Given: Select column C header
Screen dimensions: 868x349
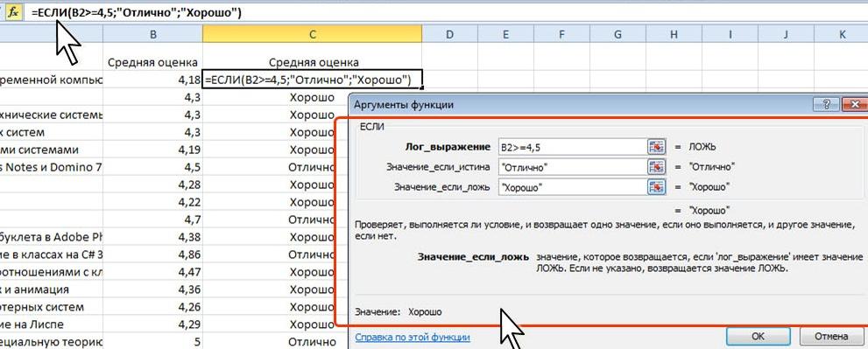Looking at the screenshot, I should pos(312,34).
